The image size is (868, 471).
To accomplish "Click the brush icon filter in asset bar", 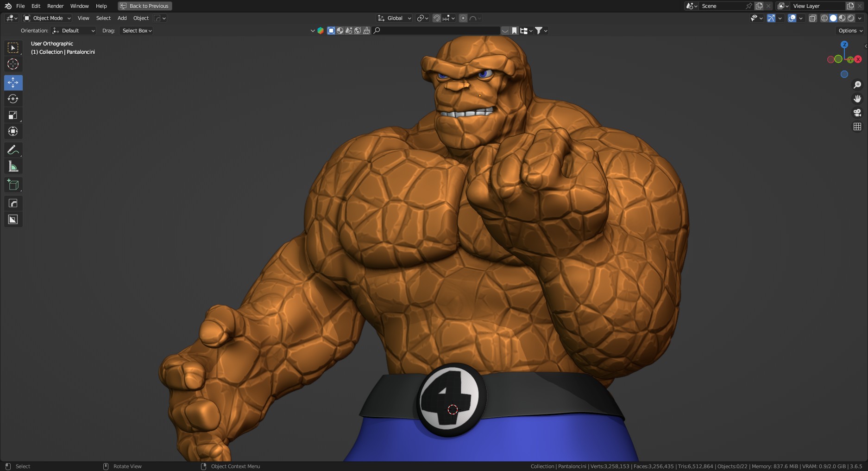I will [366, 31].
